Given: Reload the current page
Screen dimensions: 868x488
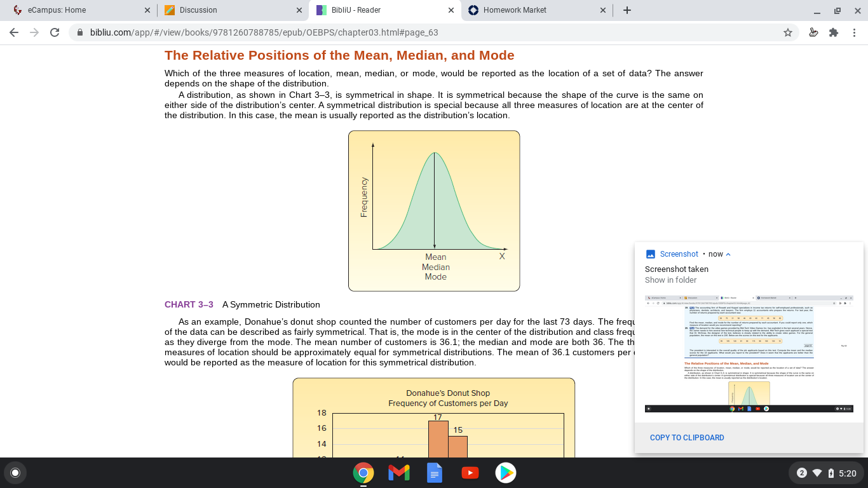Looking at the screenshot, I should pos(55,32).
